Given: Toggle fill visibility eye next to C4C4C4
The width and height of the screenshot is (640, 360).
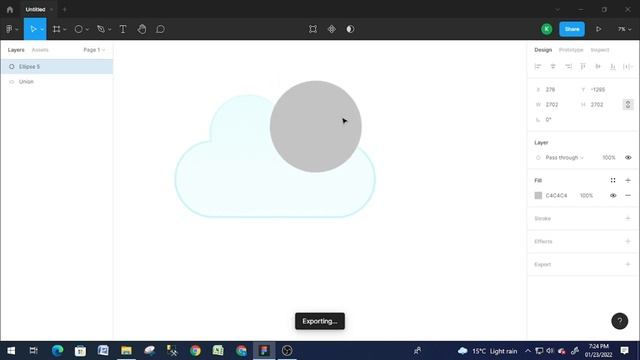Looking at the screenshot, I should coord(613,196).
